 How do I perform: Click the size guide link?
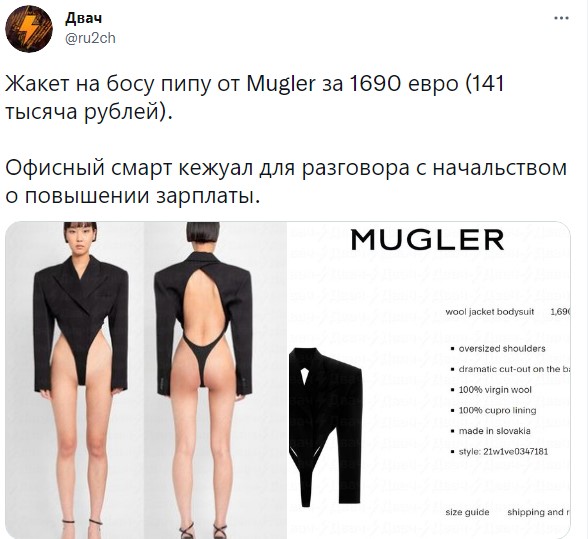point(467,512)
